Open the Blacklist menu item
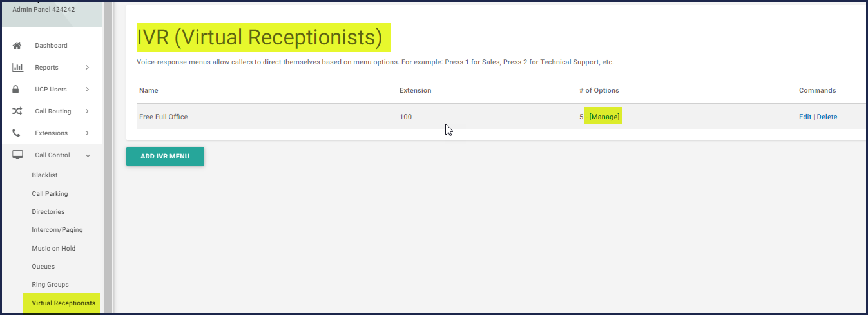 pos(45,175)
